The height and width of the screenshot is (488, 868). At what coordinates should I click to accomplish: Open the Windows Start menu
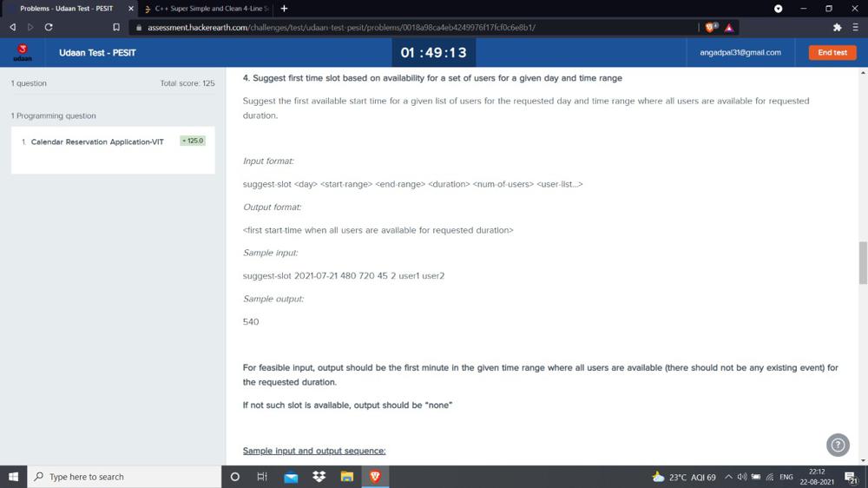(x=13, y=477)
